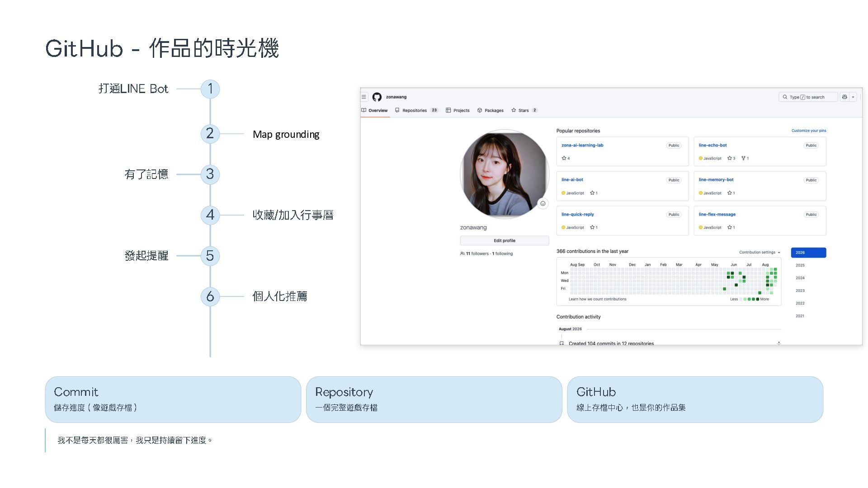The width and height of the screenshot is (868, 488).
Task: Go to the Projects tab
Action: click(x=458, y=110)
